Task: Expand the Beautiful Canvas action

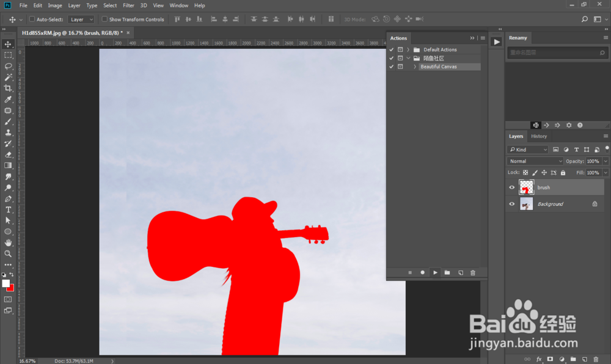Action: (x=415, y=67)
